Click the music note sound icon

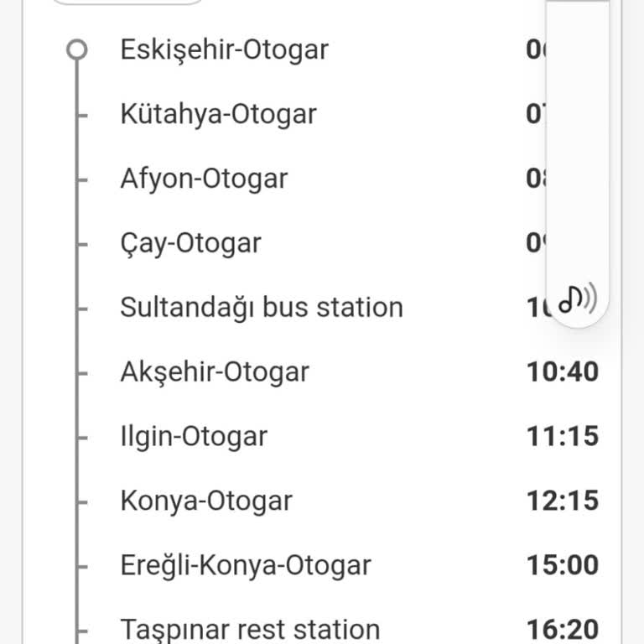tap(578, 297)
